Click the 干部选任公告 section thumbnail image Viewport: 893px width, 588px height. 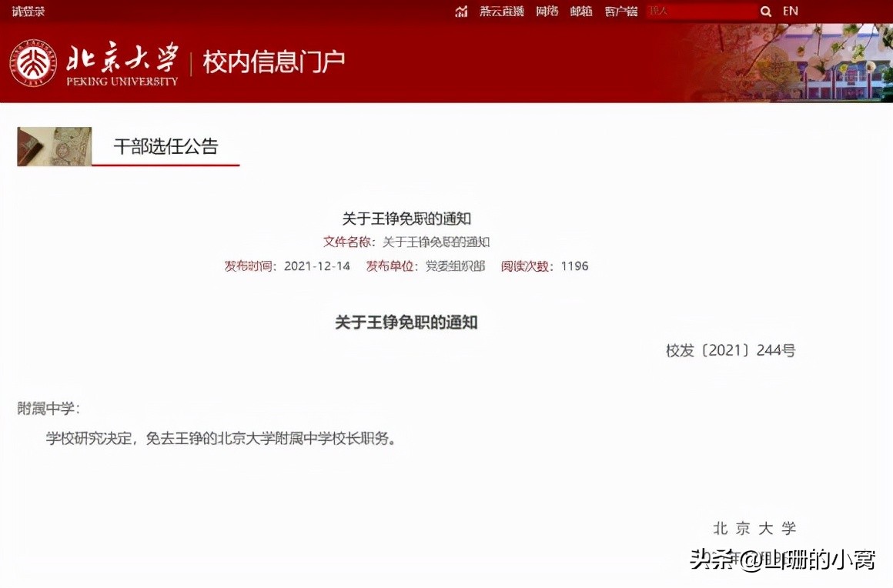pyautogui.click(x=55, y=146)
